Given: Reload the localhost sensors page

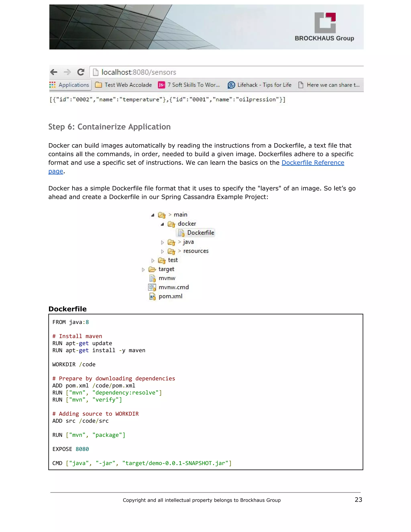Looking at the screenshot, I should 81,72.
